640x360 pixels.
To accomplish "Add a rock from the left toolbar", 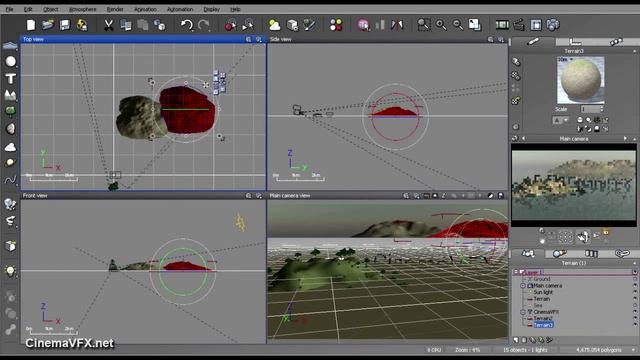I will (11, 129).
